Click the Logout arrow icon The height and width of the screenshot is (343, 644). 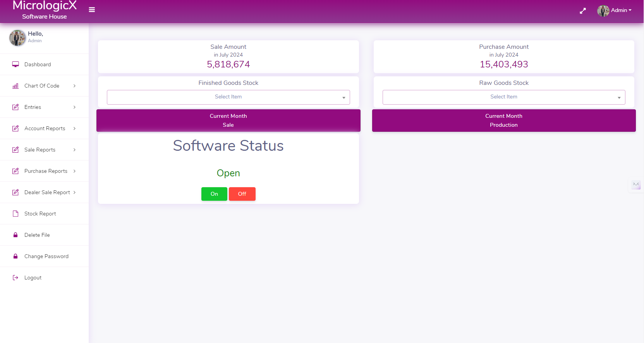click(x=15, y=278)
